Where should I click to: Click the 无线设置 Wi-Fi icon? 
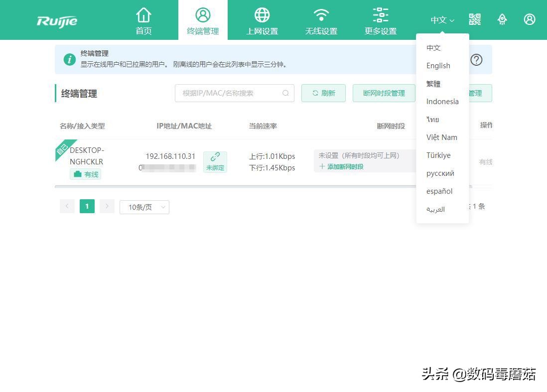321,14
